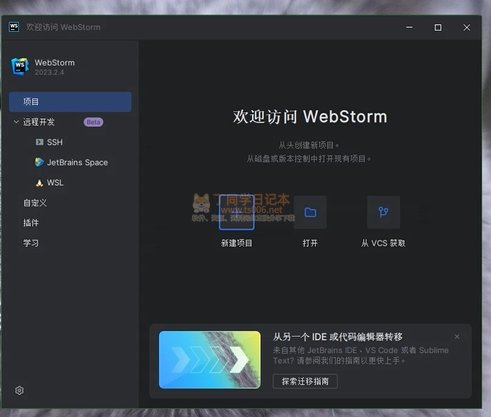Dismiss the IDE migration banner
Viewport: 491px width, 417px height.
click(x=457, y=337)
